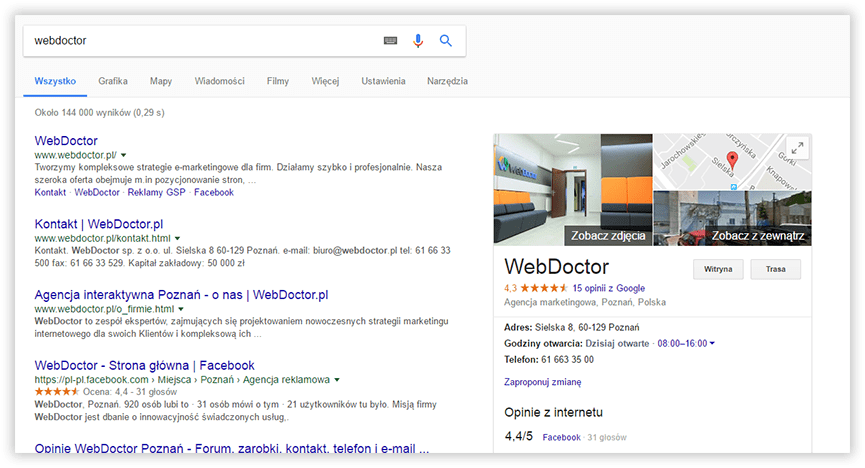The height and width of the screenshot is (468, 865).
Task: Expand the map with the fullscreen arrows icon
Action: pyautogui.click(x=797, y=148)
